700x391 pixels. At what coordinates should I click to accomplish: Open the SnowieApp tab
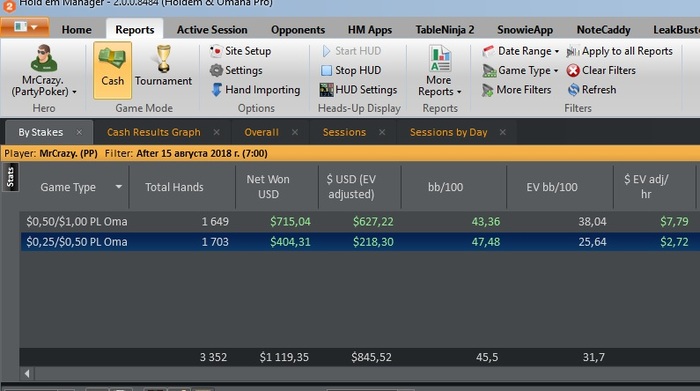click(x=525, y=29)
